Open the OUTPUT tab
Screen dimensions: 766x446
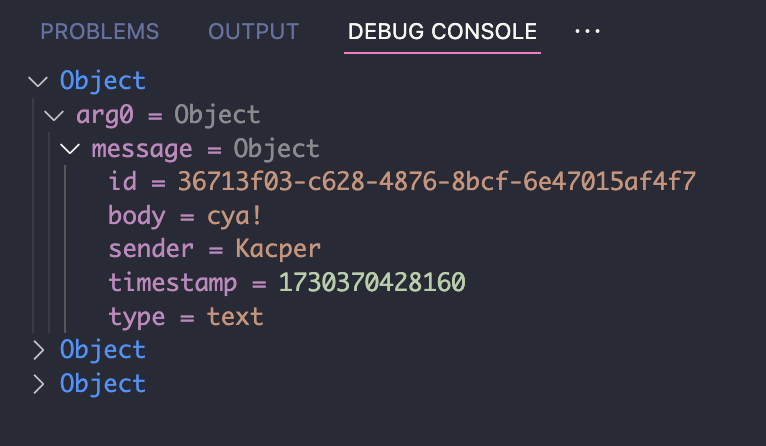pos(253,31)
